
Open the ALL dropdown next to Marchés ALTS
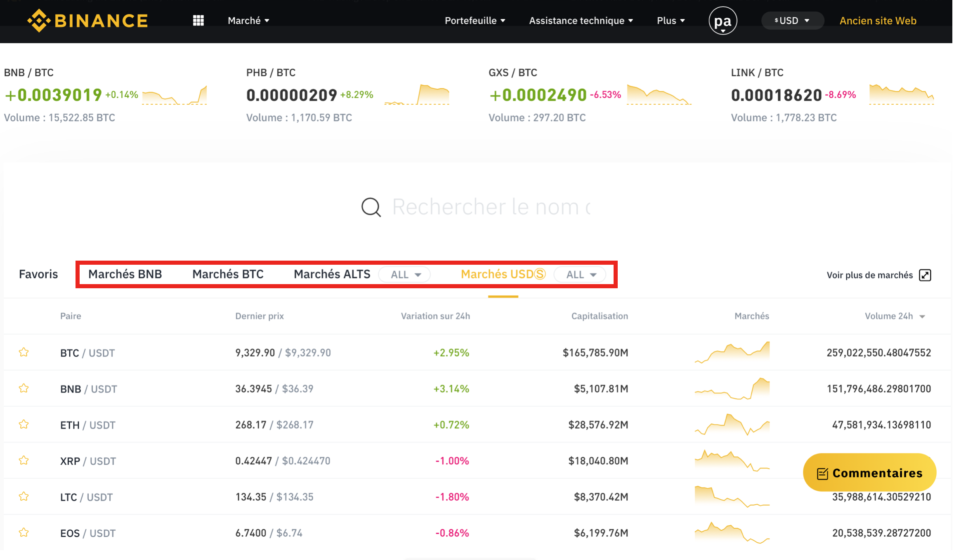click(404, 275)
